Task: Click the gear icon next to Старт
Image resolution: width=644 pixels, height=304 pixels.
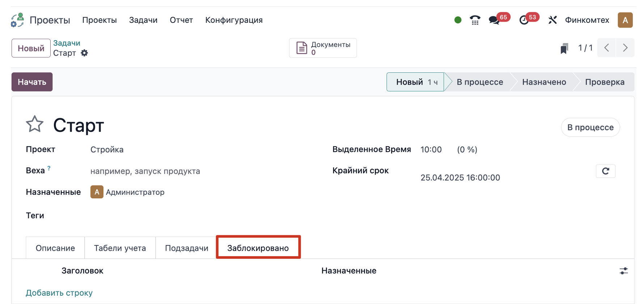Action: point(84,53)
